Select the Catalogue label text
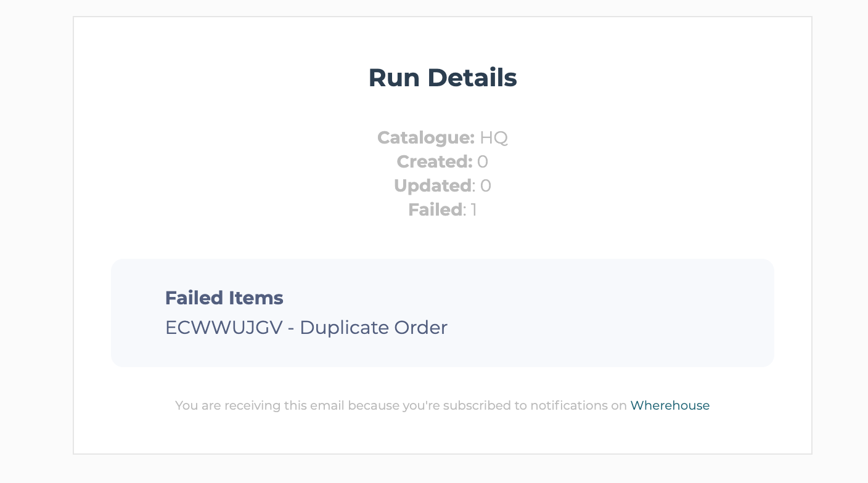 pyautogui.click(x=426, y=137)
